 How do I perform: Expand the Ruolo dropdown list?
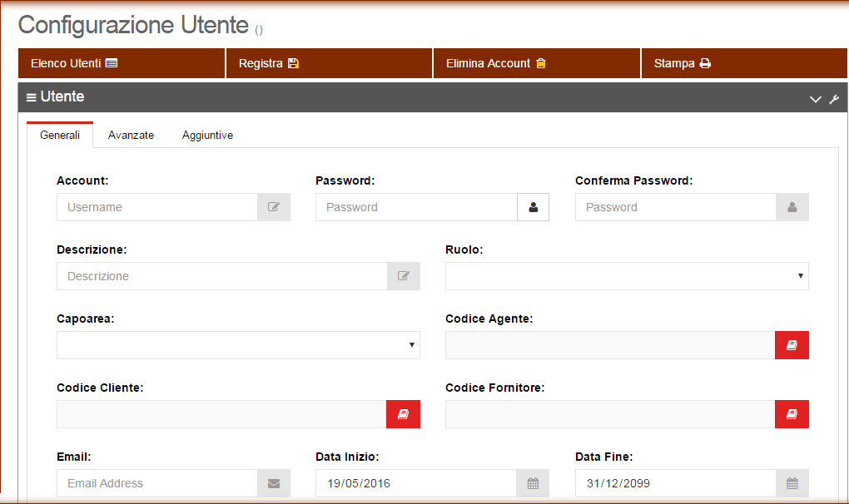(626, 276)
